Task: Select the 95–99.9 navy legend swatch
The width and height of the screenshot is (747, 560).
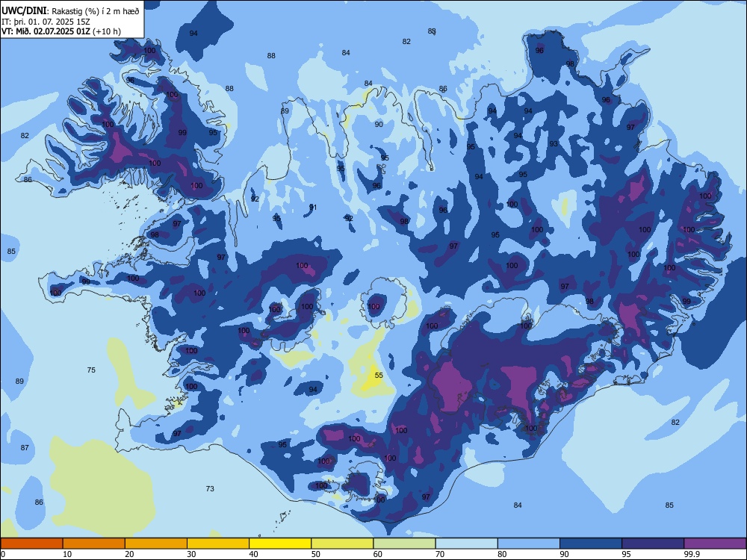Action: coord(653,544)
